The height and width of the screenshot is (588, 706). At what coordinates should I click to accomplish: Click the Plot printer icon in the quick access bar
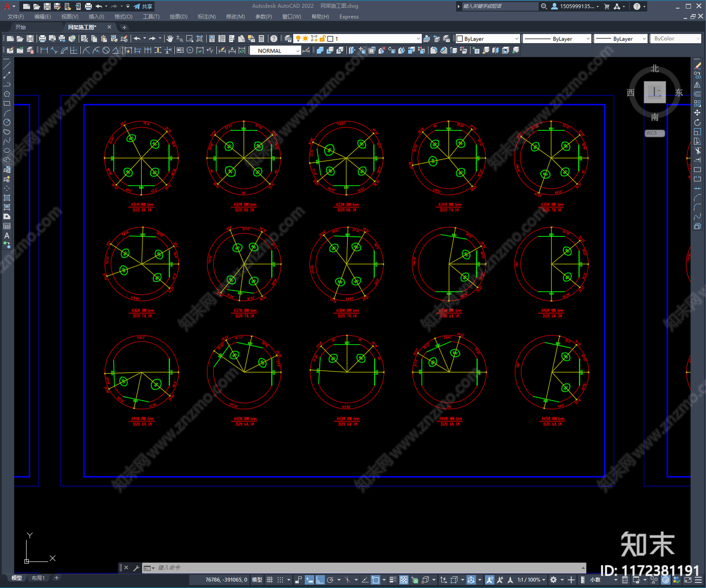pos(88,6)
